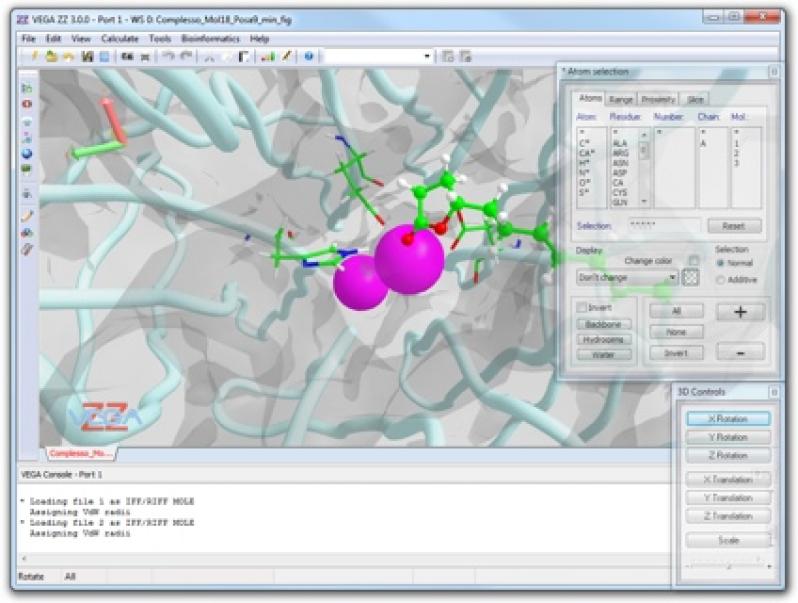Click the scissors cut icon in the toolbar

(x=209, y=57)
